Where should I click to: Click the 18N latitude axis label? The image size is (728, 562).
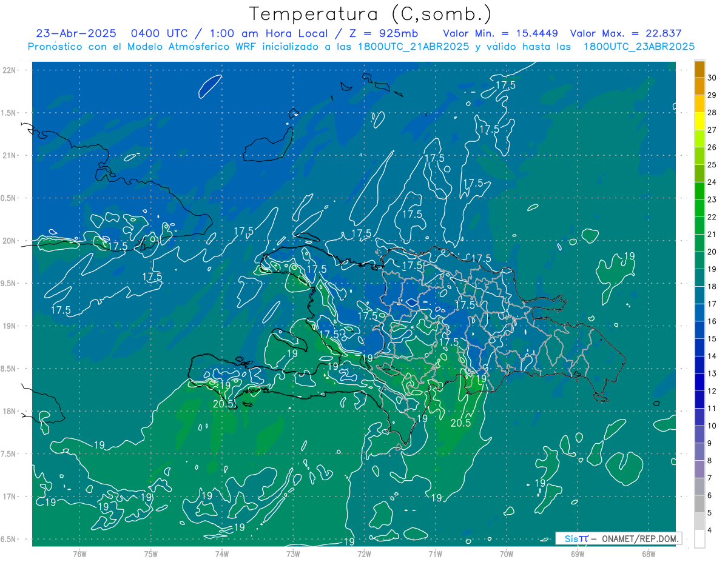(10, 411)
